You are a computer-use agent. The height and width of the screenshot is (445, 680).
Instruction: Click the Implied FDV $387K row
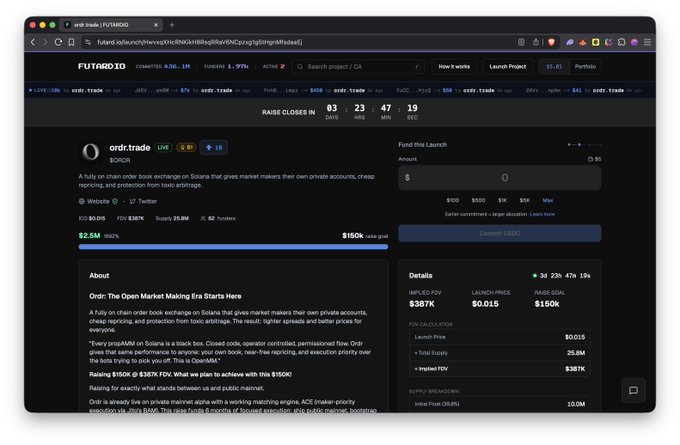[x=500, y=369]
